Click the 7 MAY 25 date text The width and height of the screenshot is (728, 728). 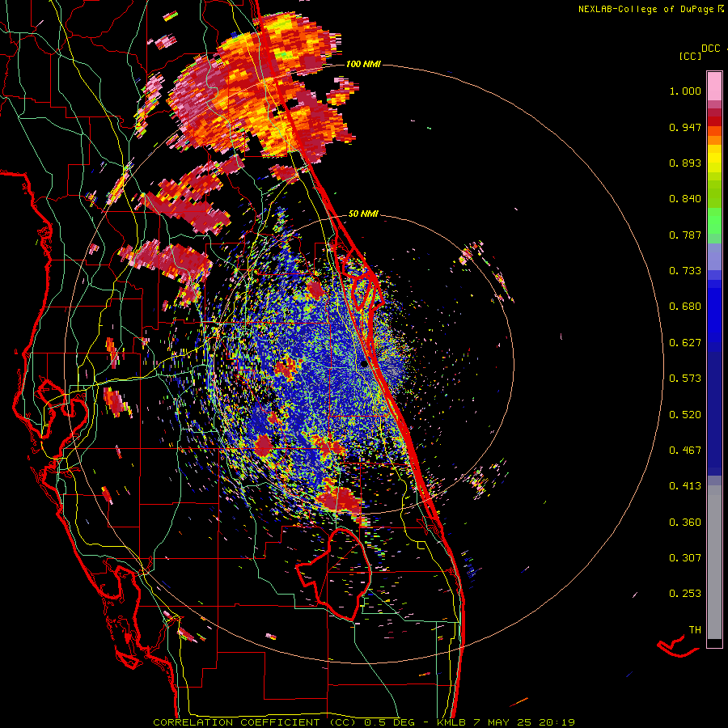[x=503, y=722]
